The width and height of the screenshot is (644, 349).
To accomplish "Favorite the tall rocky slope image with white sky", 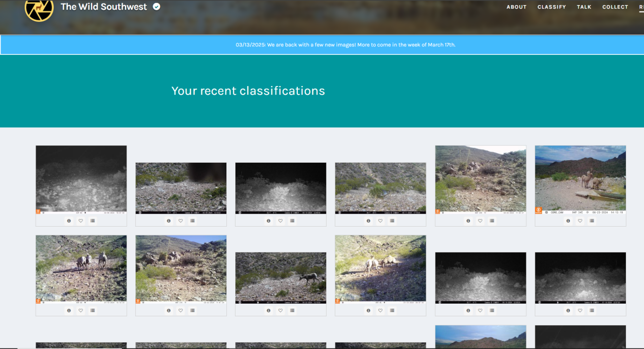I will [480, 221].
